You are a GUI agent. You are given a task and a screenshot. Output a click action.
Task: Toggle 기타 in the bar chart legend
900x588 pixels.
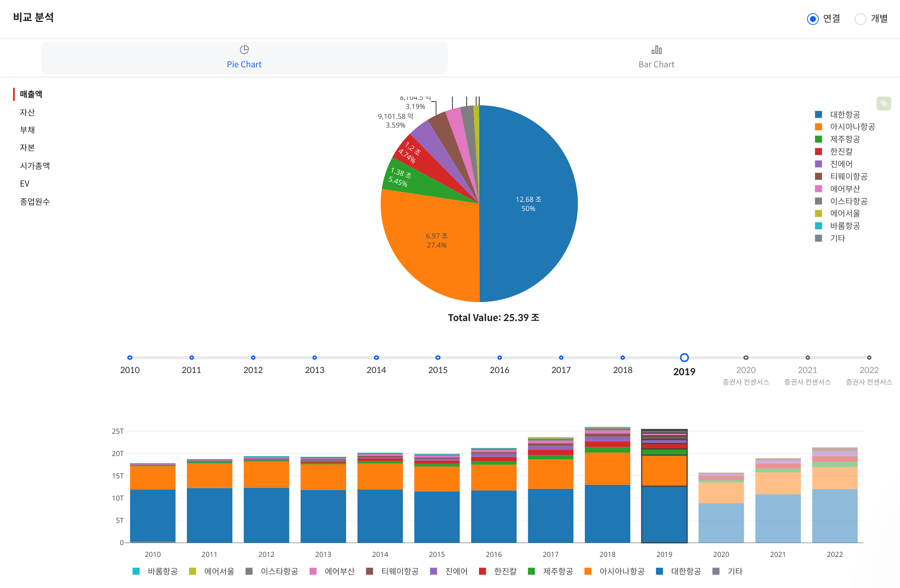point(728,572)
